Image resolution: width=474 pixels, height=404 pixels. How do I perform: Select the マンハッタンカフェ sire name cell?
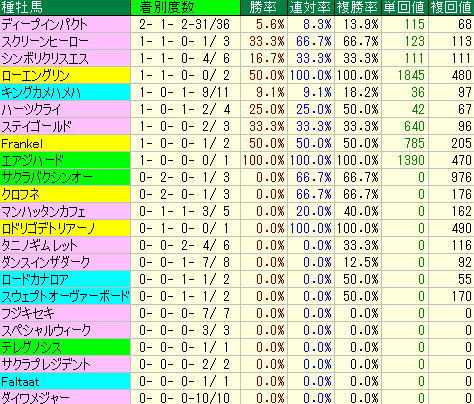[65, 211]
